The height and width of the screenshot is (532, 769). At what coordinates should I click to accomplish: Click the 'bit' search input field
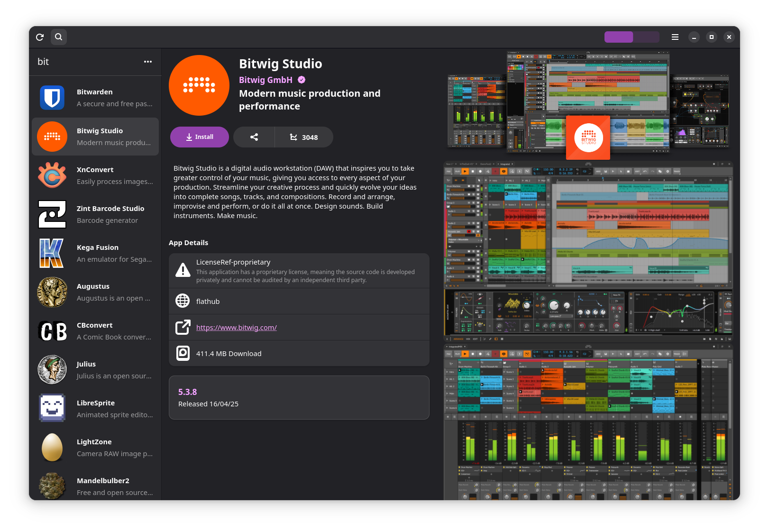coord(88,62)
